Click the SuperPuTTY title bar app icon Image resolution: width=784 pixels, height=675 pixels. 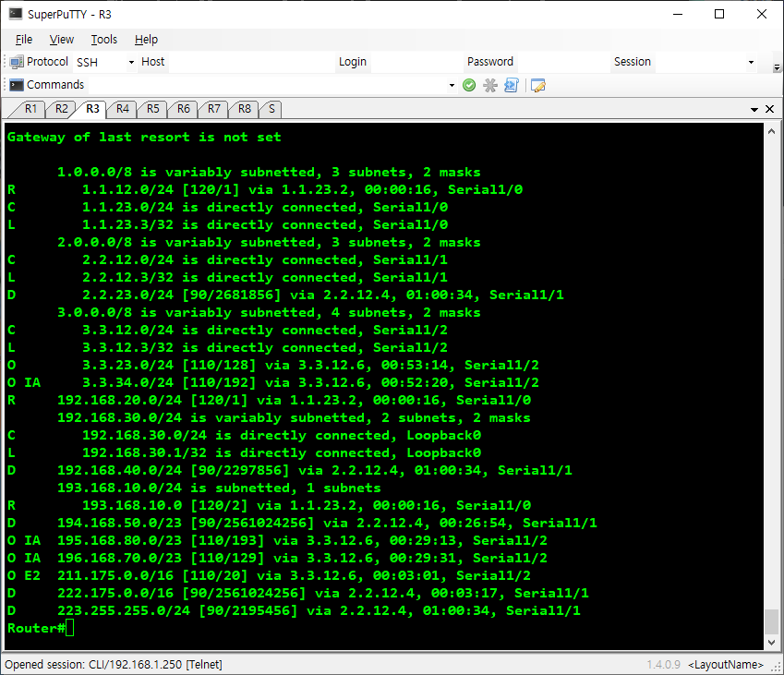point(16,14)
